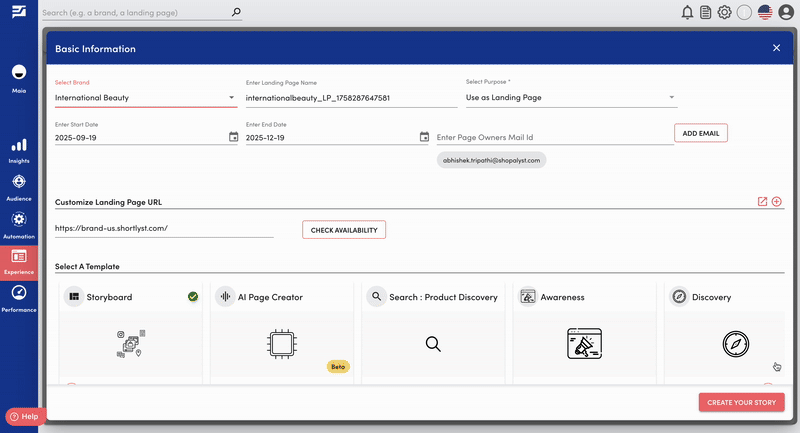Select the Discovery compass thumbnail
This screenshot has width=800, height=433.
coord(736,344)
